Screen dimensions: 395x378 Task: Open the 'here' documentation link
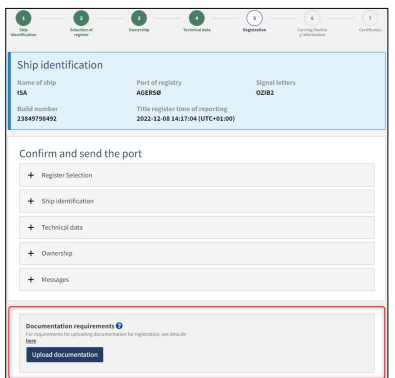click(31, 341)
